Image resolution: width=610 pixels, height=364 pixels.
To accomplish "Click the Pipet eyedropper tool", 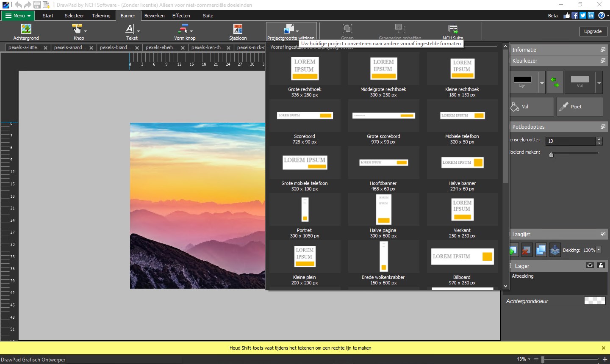I will tap(579, 107).
